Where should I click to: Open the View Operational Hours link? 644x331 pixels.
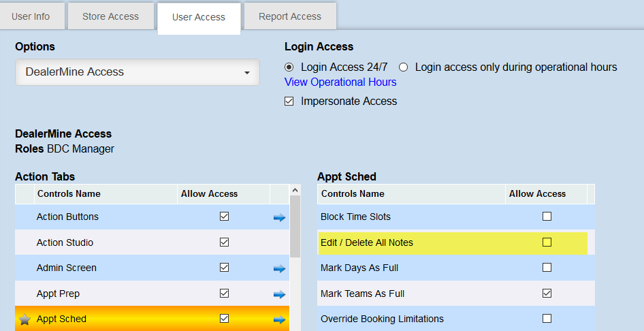click(x=340, y=82)
